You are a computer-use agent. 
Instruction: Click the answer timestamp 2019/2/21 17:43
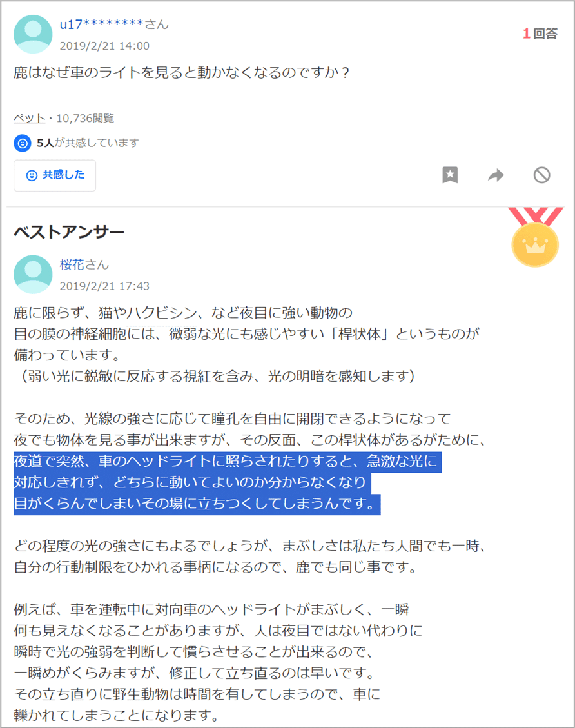tap(104, 286)
